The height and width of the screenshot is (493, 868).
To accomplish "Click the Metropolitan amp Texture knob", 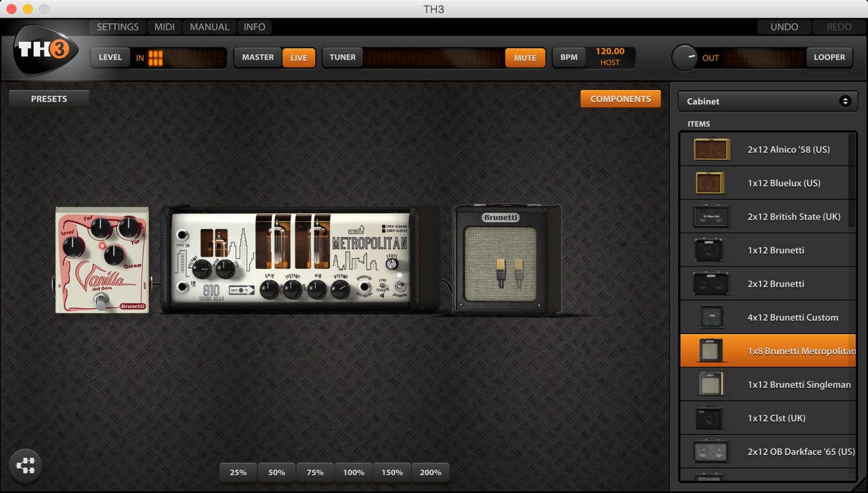I will coord(292,290).
